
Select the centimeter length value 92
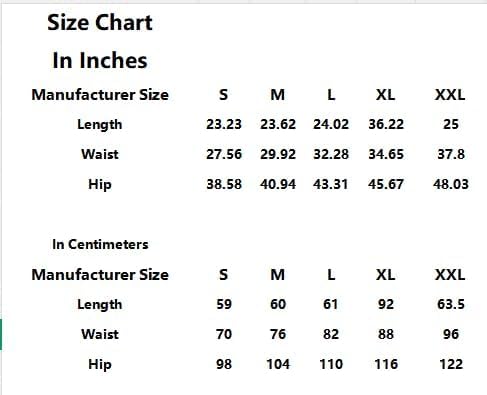(x=386, y=304)
